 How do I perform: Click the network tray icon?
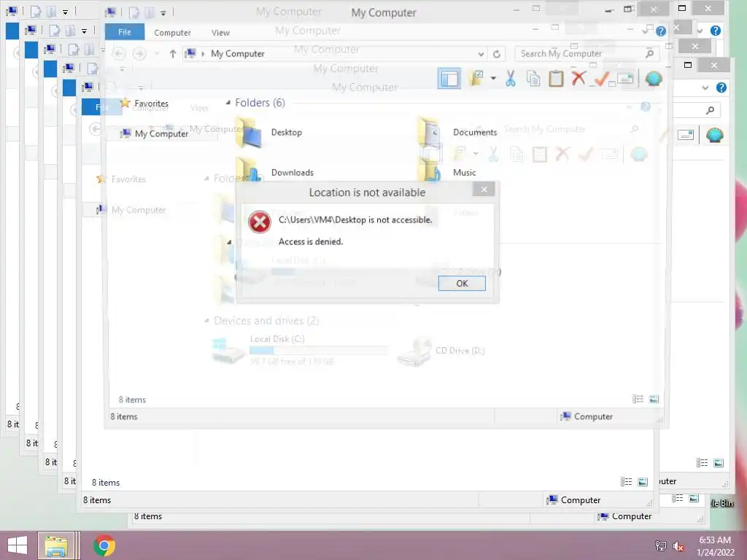pos(661,545)
